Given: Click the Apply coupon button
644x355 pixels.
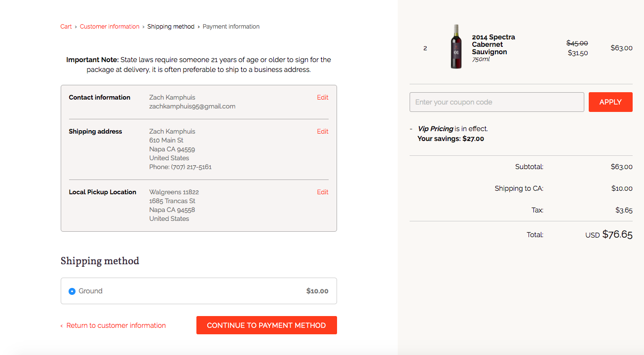Looking at the screenshot, I should (610, 102).
